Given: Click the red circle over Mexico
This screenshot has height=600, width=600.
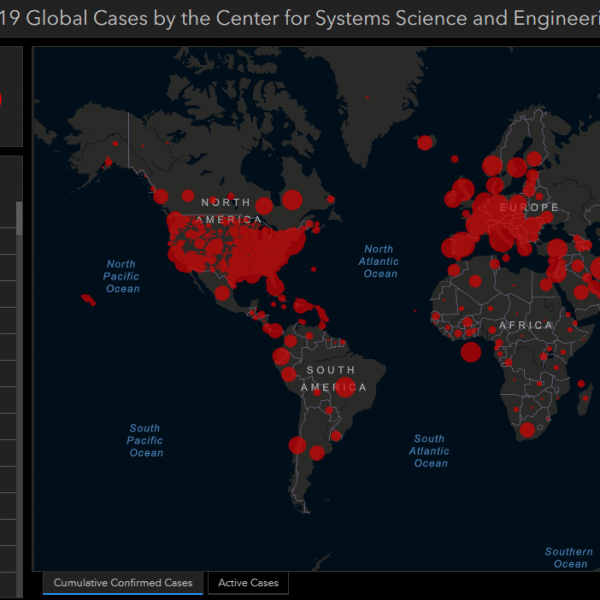Looking at the screenshot, I should [222, 293].
